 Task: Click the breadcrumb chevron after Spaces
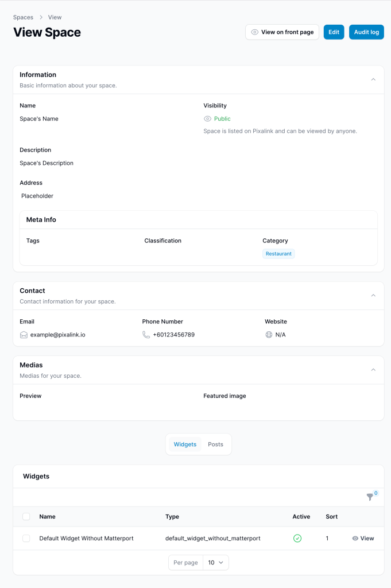pos(41,17)
